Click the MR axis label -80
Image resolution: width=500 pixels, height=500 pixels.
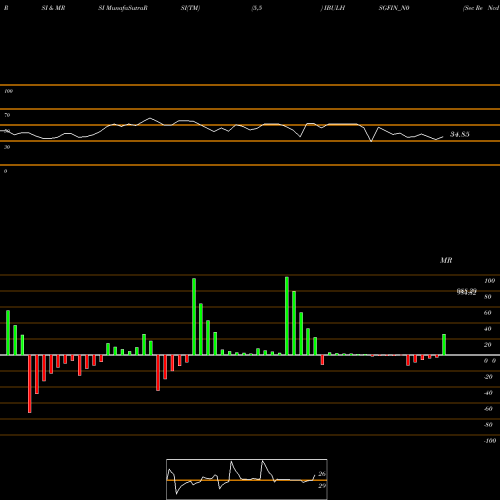point(488,425)
